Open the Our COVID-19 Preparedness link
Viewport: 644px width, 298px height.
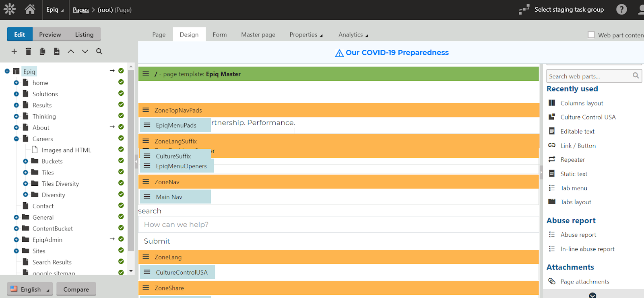397,53
